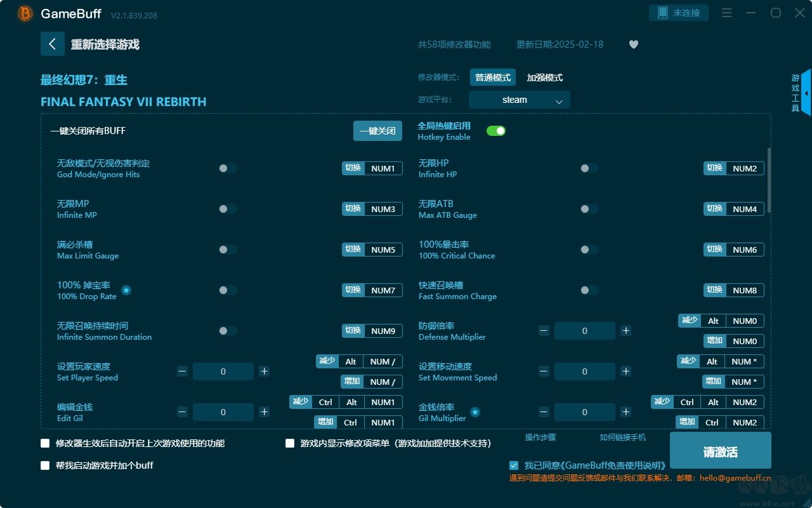Click the NUM9 hotkey for Summon Duration
Image resolution: width=812 pixels, height=508 pixels.
pyautogui.click(x=383, y=331)
